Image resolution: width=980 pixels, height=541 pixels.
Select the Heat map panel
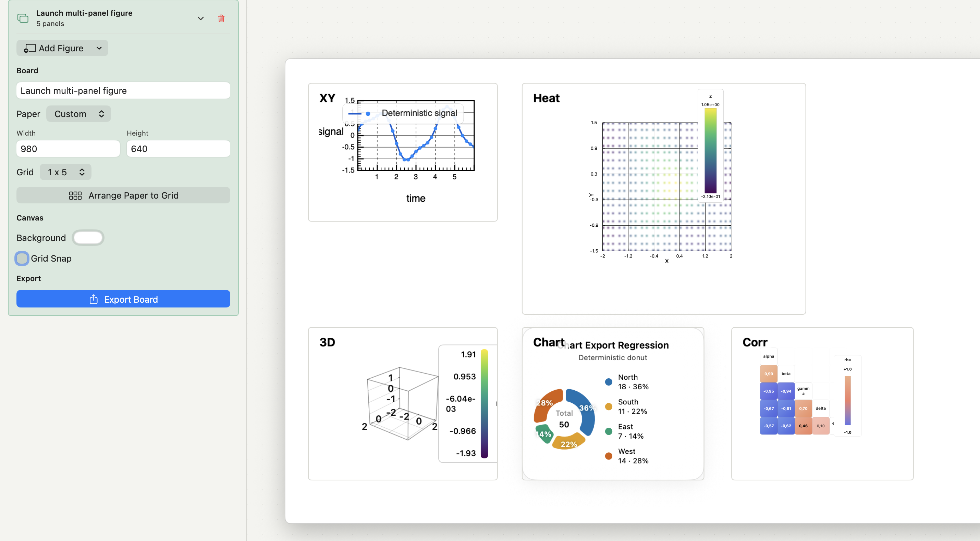pyautogui.click(x=664, y=199)
